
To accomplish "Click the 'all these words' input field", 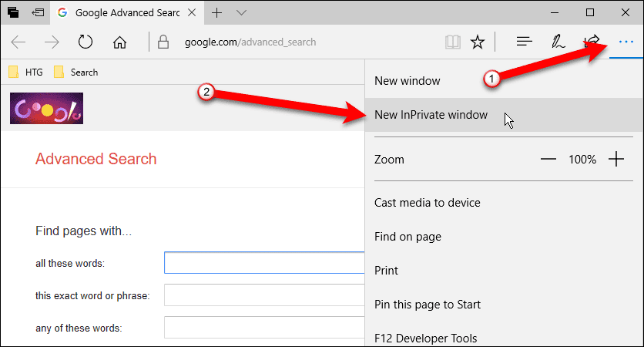I will click(x=263, y=263).
